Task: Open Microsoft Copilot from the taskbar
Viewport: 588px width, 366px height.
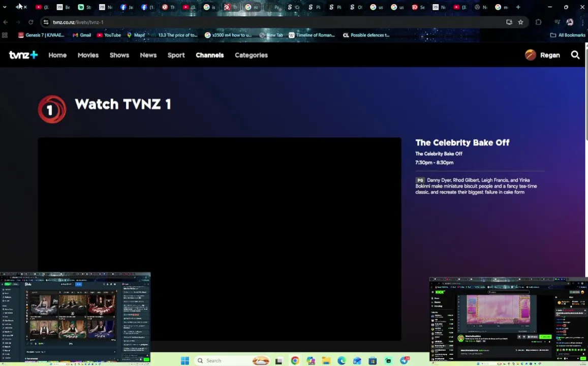Action: (311, 360)
